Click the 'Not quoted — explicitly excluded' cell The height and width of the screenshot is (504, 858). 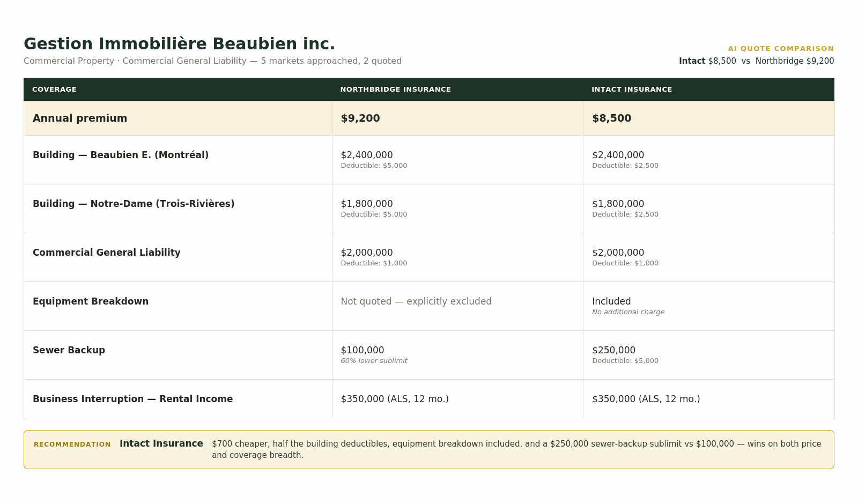pyautogui.click(x=457, y=306)
